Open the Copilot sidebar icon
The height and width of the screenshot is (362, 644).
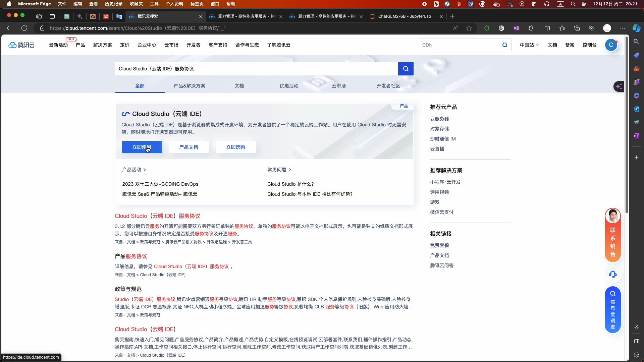[636, 28]
